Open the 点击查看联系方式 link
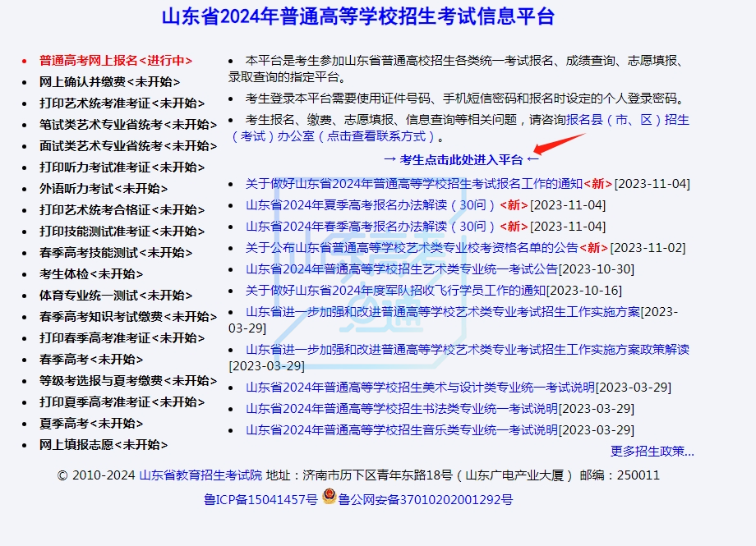Viewport: 756px width, 546px height. (376, 137)
